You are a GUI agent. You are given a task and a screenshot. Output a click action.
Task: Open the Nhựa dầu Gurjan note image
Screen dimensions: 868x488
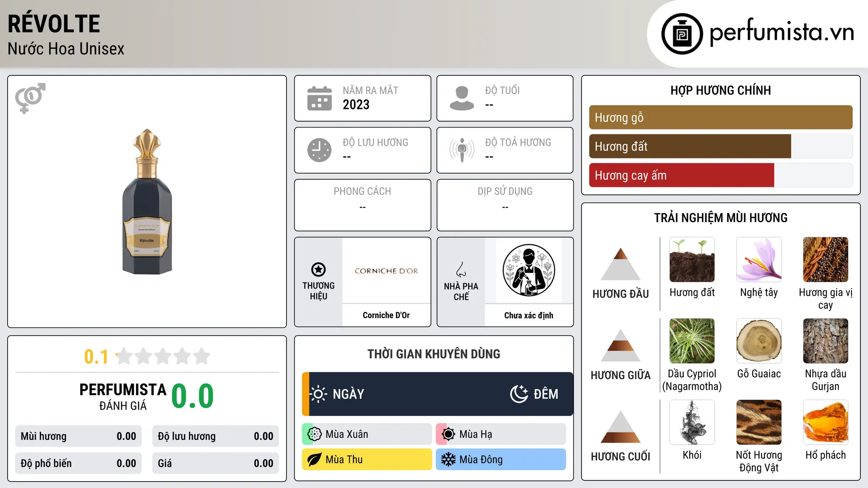click(x=826, y=341)
